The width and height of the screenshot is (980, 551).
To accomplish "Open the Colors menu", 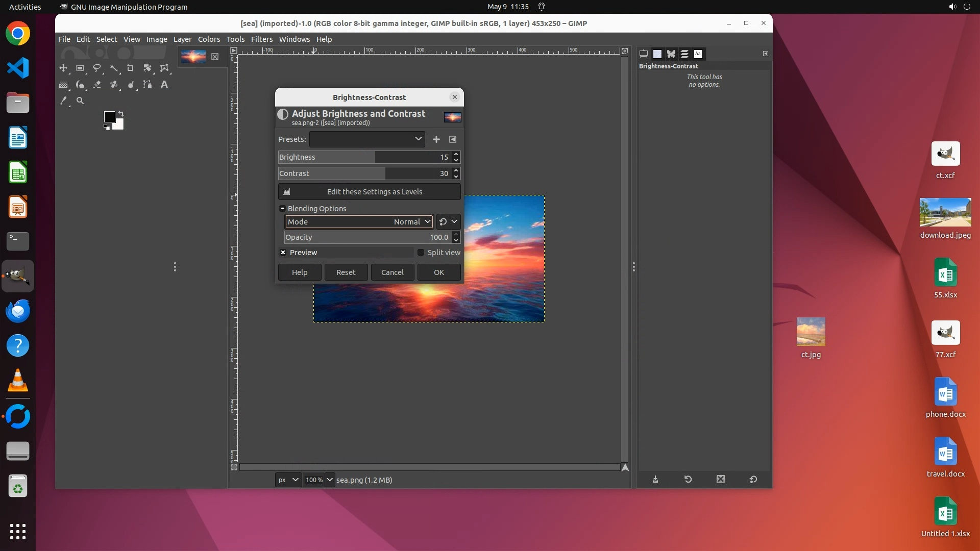I will 209,39.
